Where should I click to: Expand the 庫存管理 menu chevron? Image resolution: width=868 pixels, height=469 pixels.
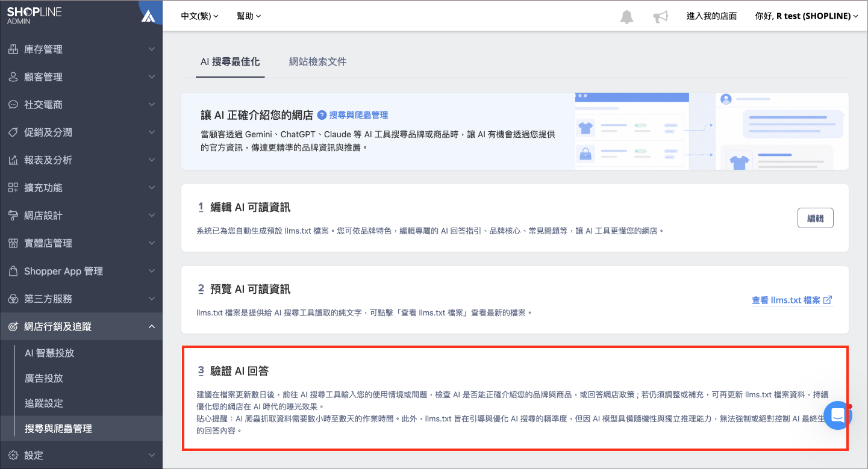click(152, 49)
